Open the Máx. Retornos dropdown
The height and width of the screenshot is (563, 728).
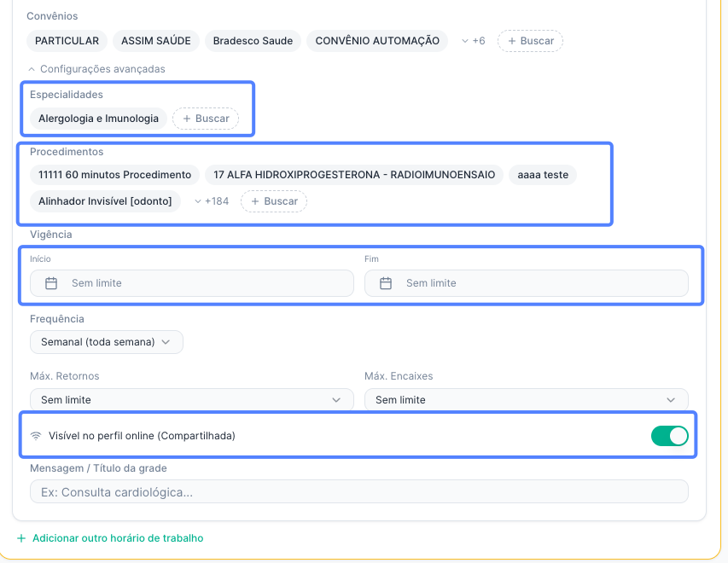pos(192,399)
